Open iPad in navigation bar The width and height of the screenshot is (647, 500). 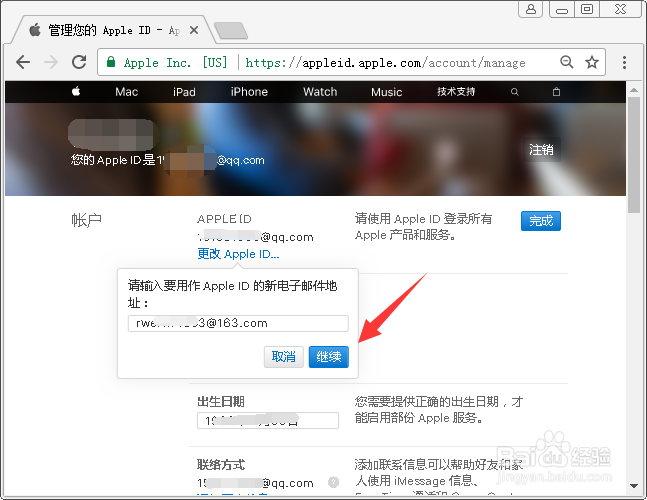click(x=184, y=92)
